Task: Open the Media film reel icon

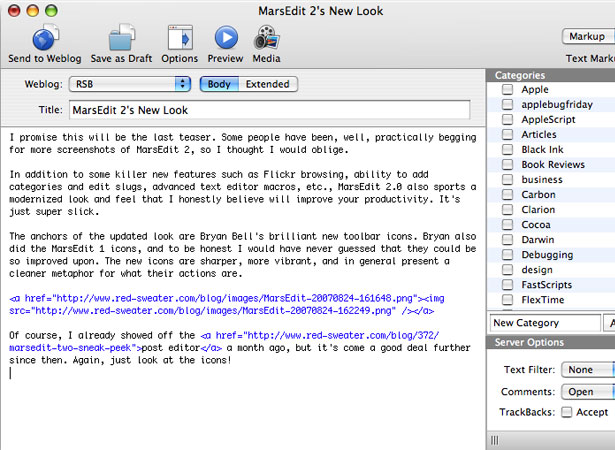Action: [x=266, y=38]
